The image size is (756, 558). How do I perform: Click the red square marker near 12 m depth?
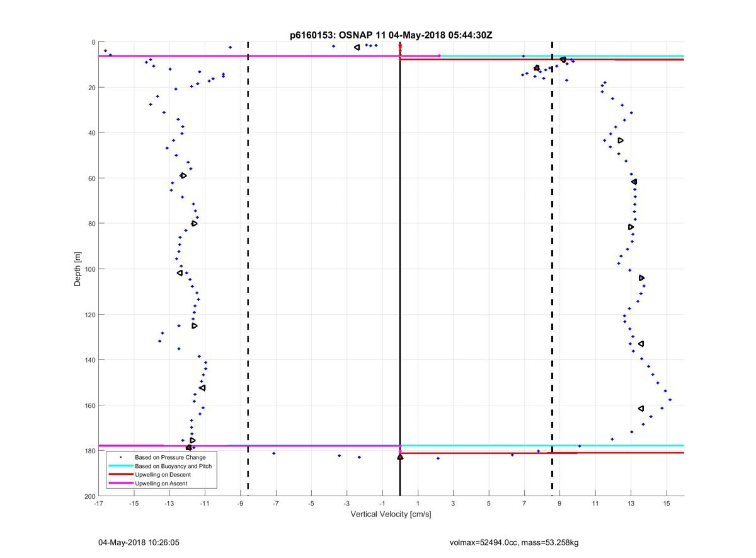pos(537,68)
